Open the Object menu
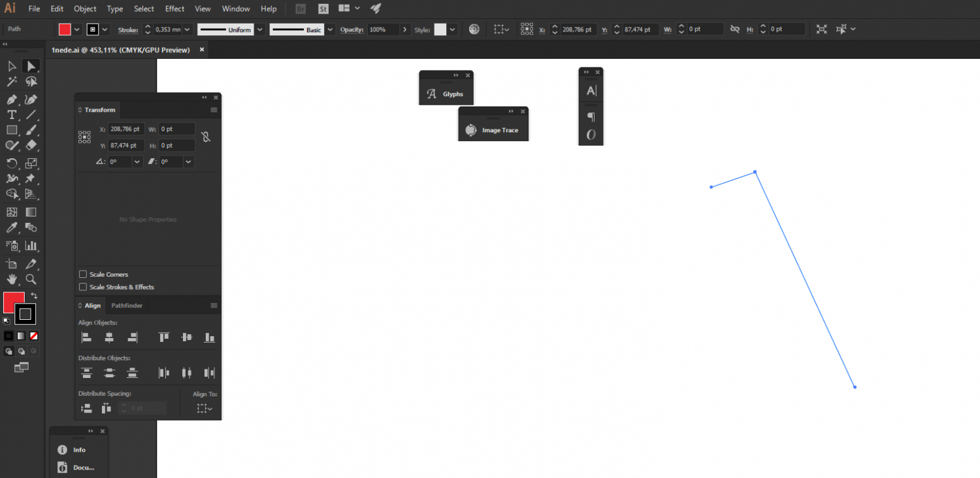The image size is (980, 478). click(x=85, y=9)
